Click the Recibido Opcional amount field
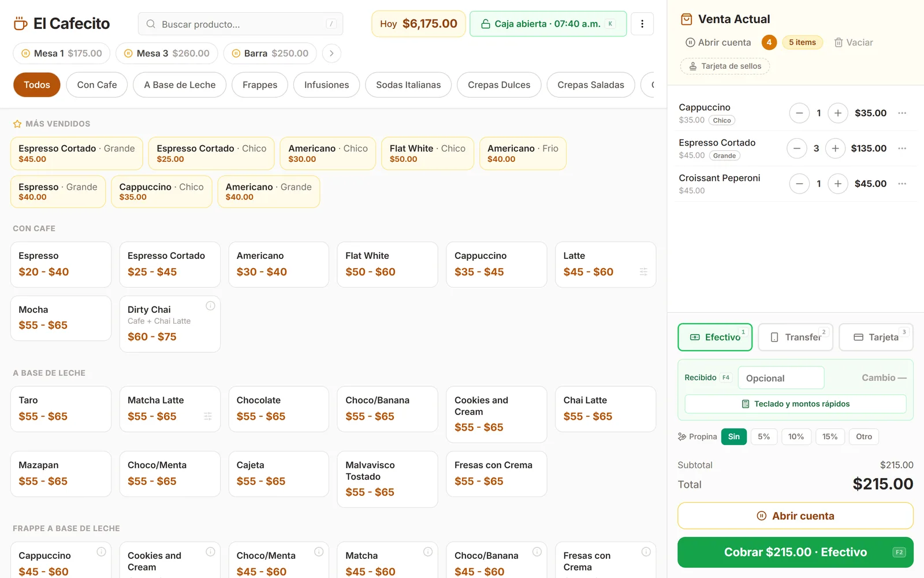Image resolution: width=924 pixels, height=578 pixels. 781,378
